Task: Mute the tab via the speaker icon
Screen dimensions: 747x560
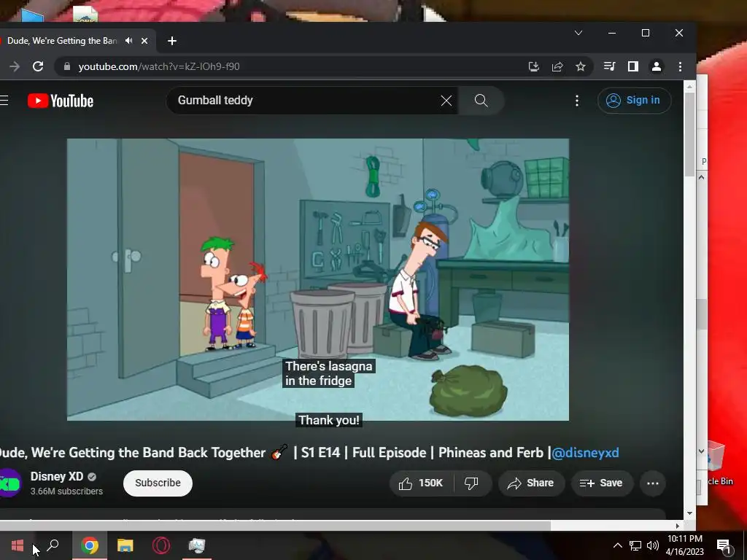Action: coord(128,41)
